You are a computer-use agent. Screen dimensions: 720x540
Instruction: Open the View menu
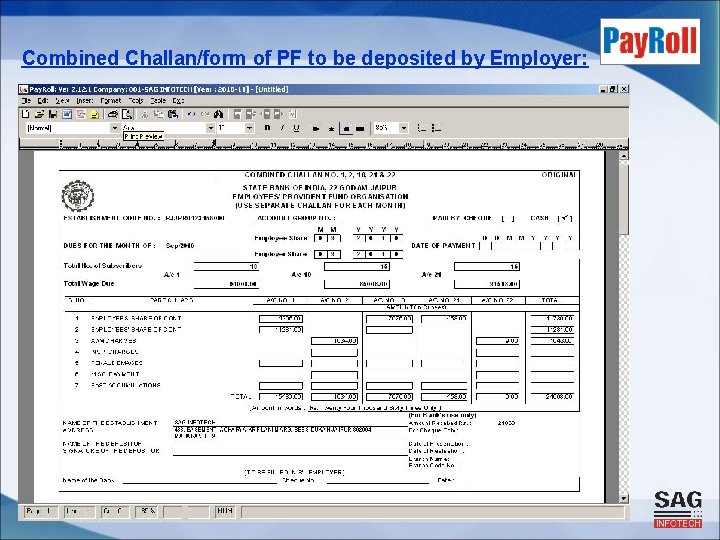coord(62,101)
